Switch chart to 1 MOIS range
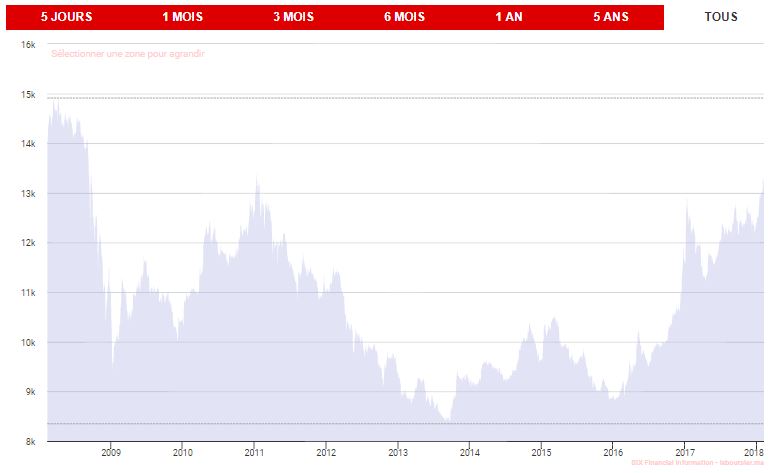This screenshot has height=473, width=776. tap(182, 17)
